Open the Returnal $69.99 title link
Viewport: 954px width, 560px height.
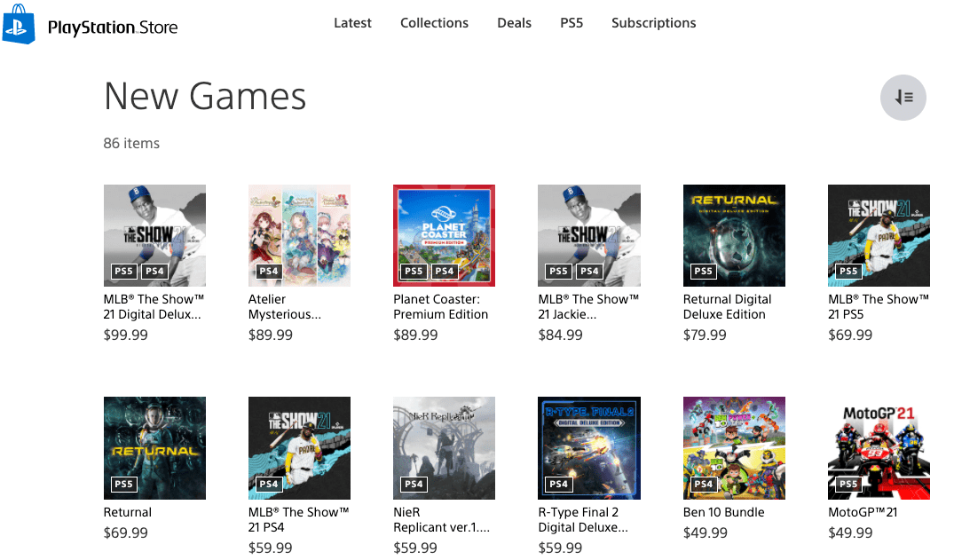[128, 513]
